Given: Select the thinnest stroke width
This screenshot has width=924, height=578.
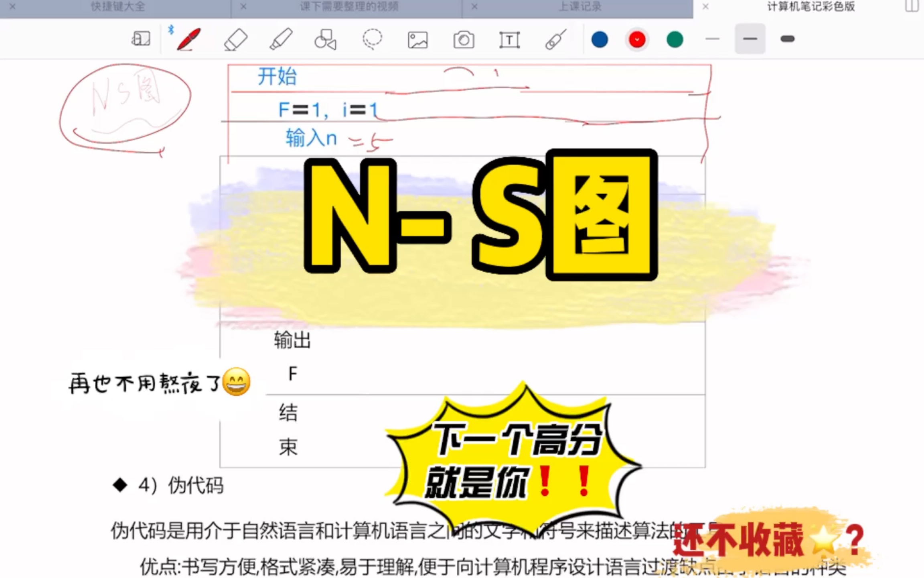Looking at the screenshot, I should coord(712,39).
